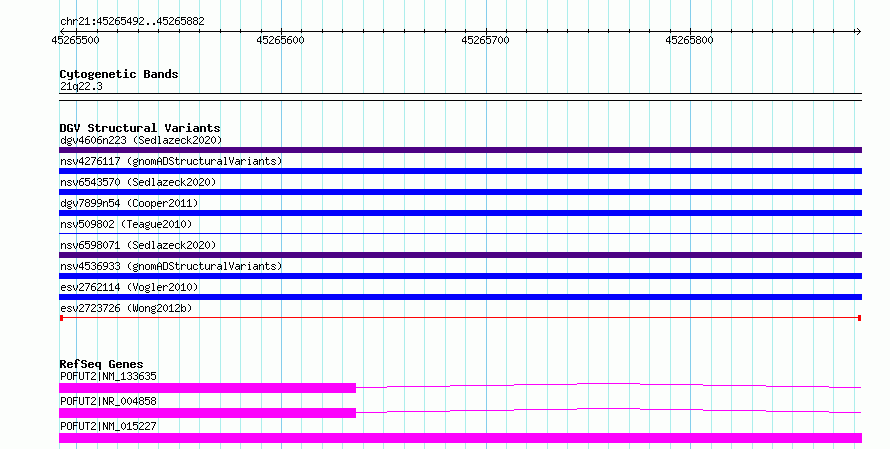Open variant esv2762114 (Vogler2010) label
The width and height of the screenshot is (890, 449).
[129, 287]
